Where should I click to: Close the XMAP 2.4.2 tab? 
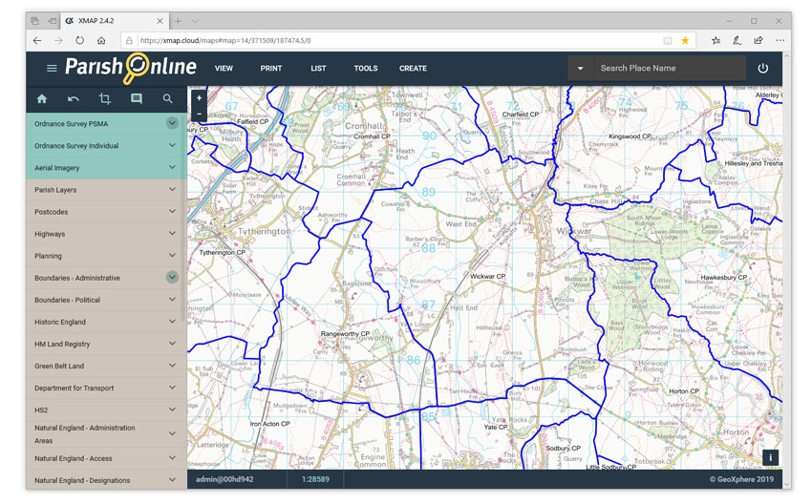pos(160,21)
